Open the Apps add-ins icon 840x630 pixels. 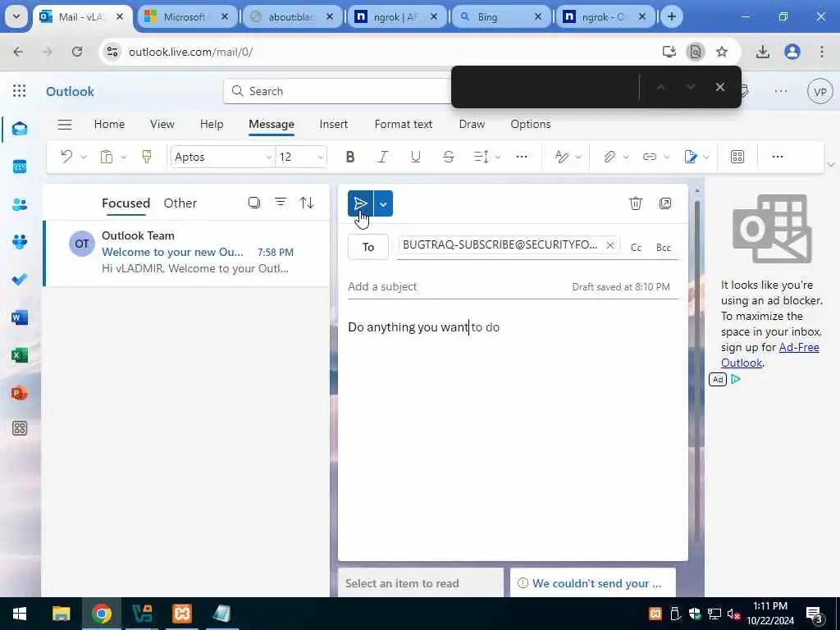coord(737,157)
